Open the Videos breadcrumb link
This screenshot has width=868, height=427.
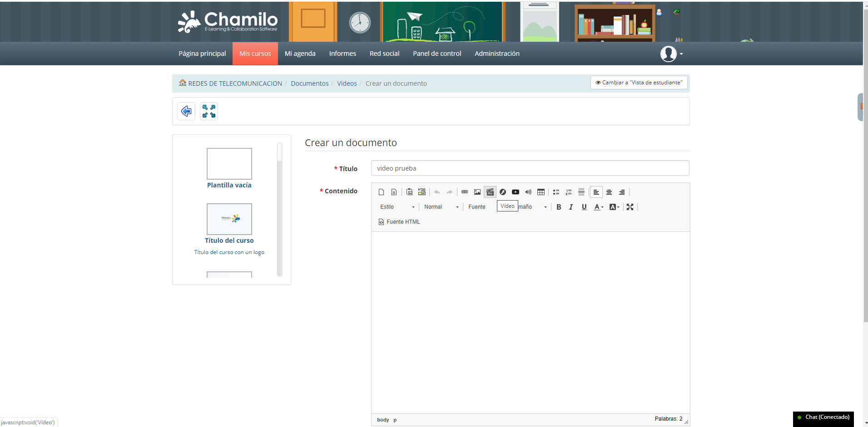coord(347,83)
